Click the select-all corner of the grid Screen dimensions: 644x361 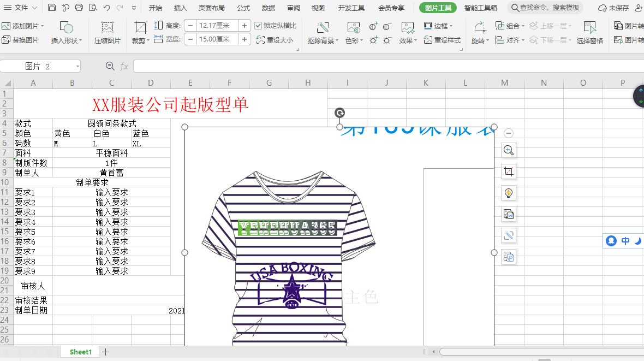7,83
